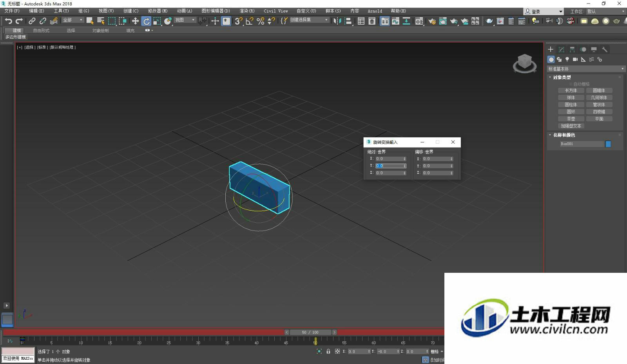
Task: Click the 圆柱体 cylinder button
Action: pos(571,105)
